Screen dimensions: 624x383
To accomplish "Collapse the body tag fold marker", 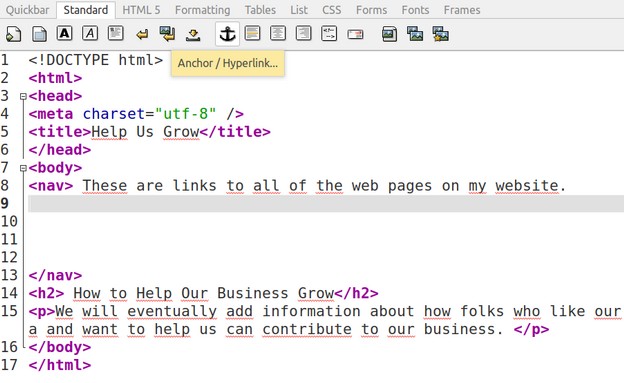I will pyautogui.click(x=23, y=168).
